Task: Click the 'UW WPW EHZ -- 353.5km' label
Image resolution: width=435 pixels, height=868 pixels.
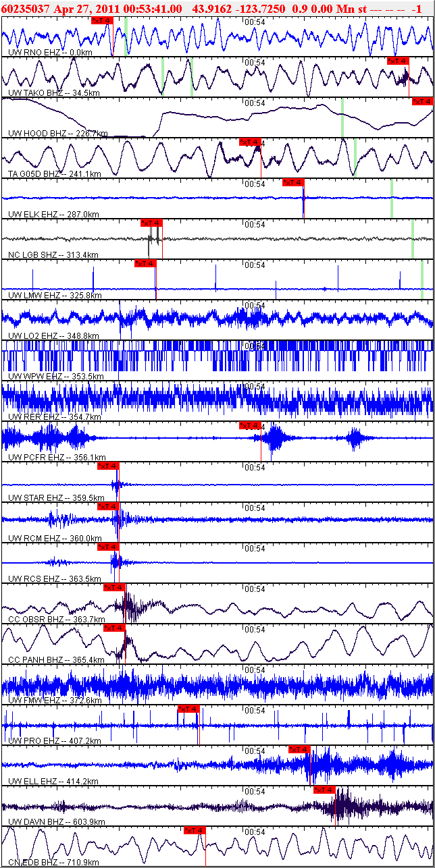Action: coord(56,376)
